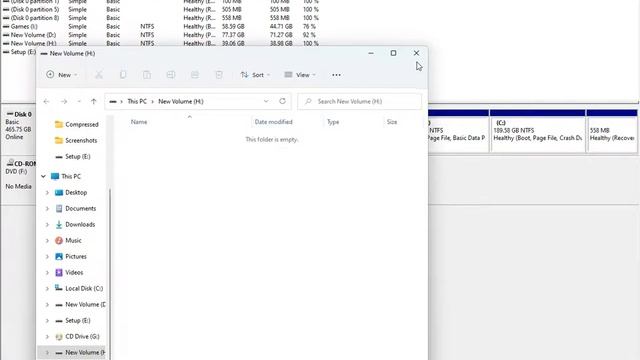Sort by the Date modified column header

(273, 122)
